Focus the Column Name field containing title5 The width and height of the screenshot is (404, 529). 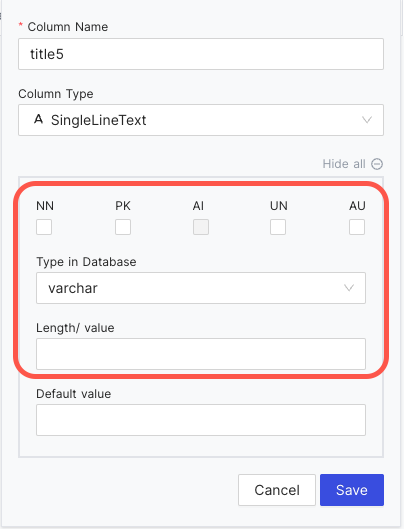pos(201,54)
